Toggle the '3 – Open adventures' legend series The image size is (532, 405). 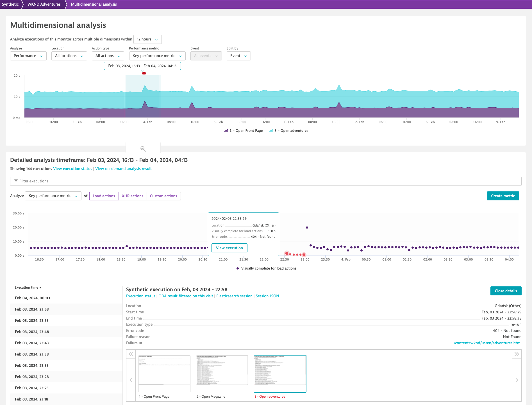(291, 130)
